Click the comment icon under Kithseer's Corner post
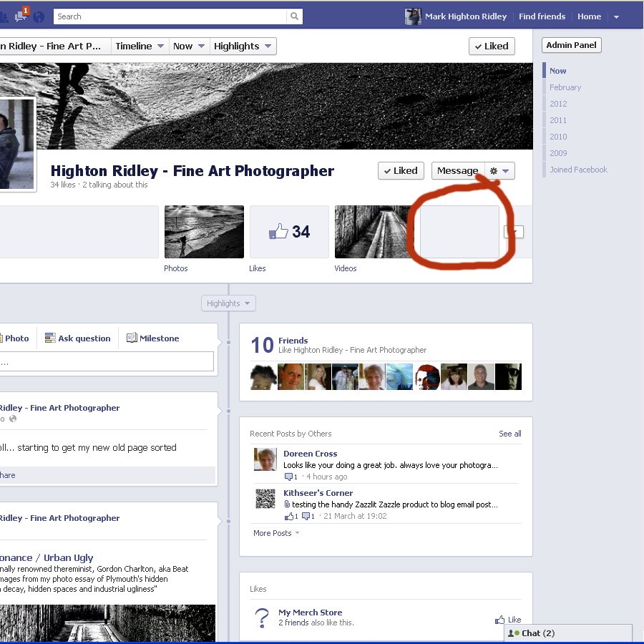Image resolution: width=644 pixels, height=644 pixels. click(306, 516)
